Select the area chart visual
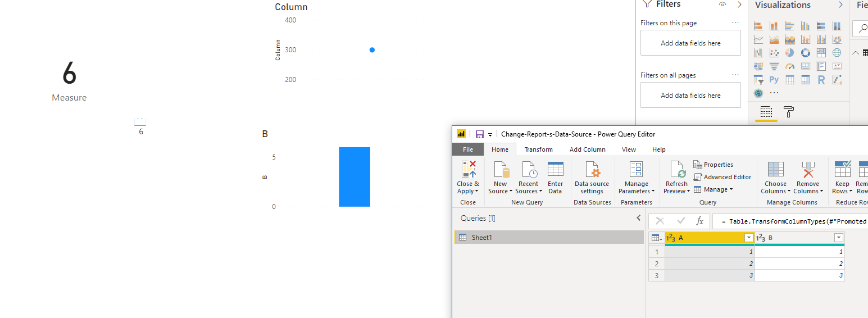The height and width of the screenshot is (318, 868). 774,39
